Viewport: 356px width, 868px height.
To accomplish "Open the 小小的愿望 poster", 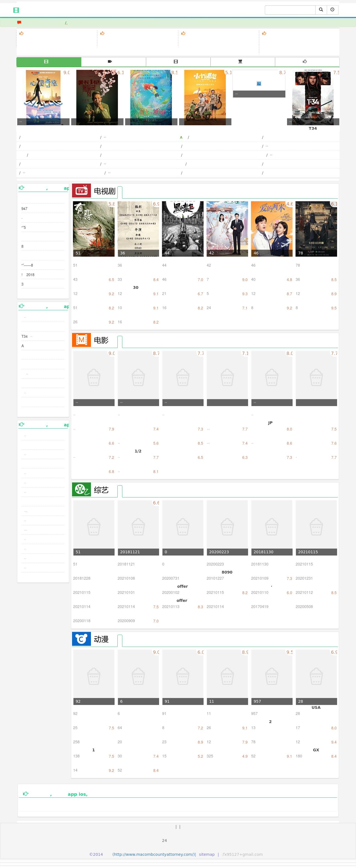I will coord(205,97).
